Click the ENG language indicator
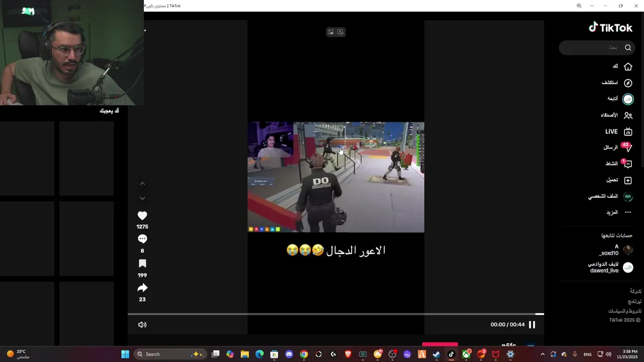This screenshot has width=644, height=362. coord(587,354)
